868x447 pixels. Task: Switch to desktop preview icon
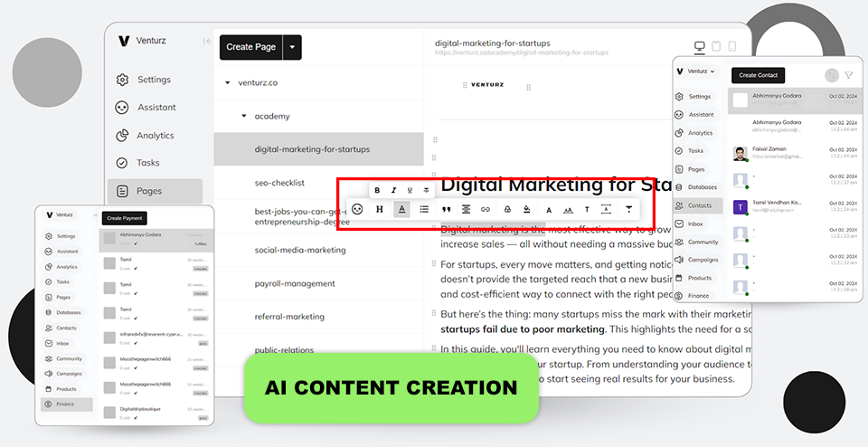[x=700, y=46]
